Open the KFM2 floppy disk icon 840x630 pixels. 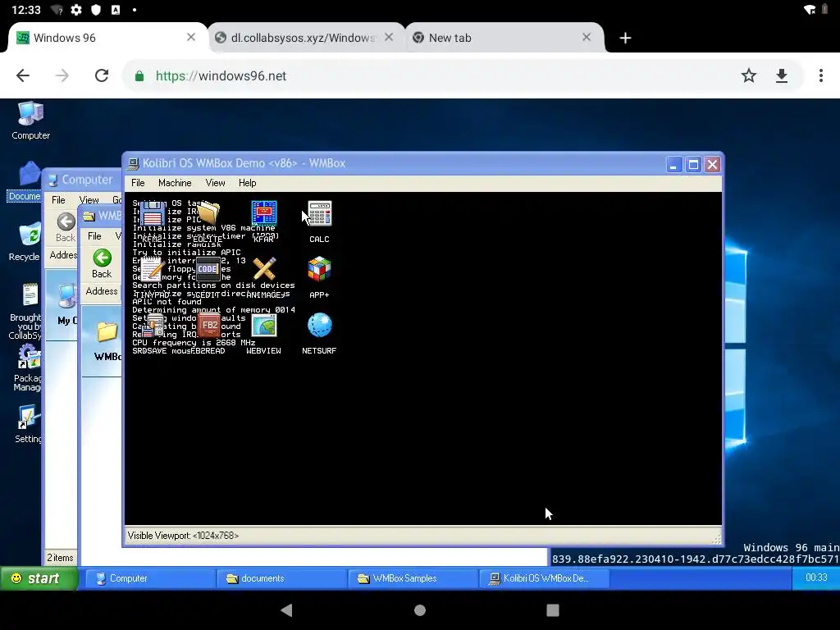point(152,214)
